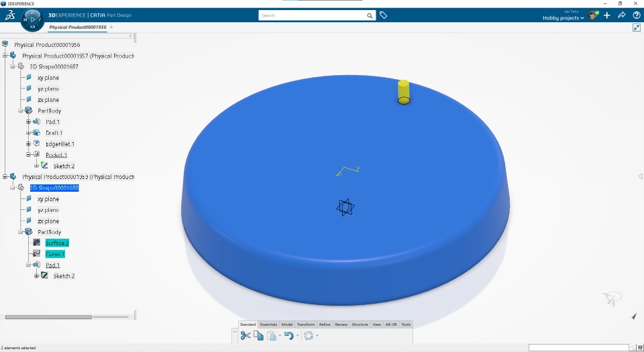Toggle the action bar collapse chevron
Screen dimensions: 644x352
(x=235, y=331)
